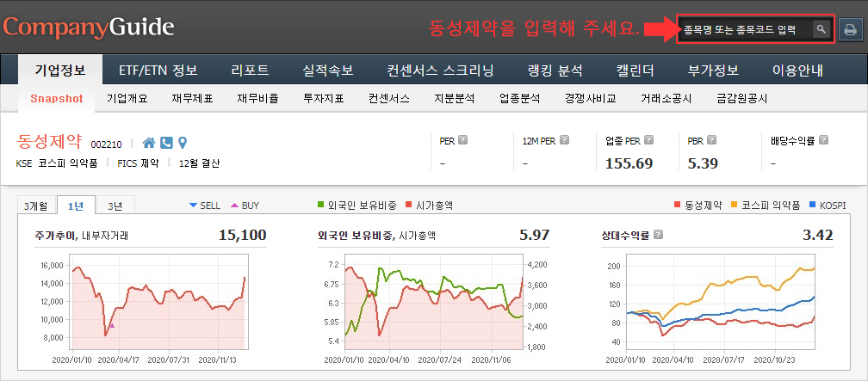
Task: Switch to the 재무비율 sub-tab
Action: pos(257,99)
